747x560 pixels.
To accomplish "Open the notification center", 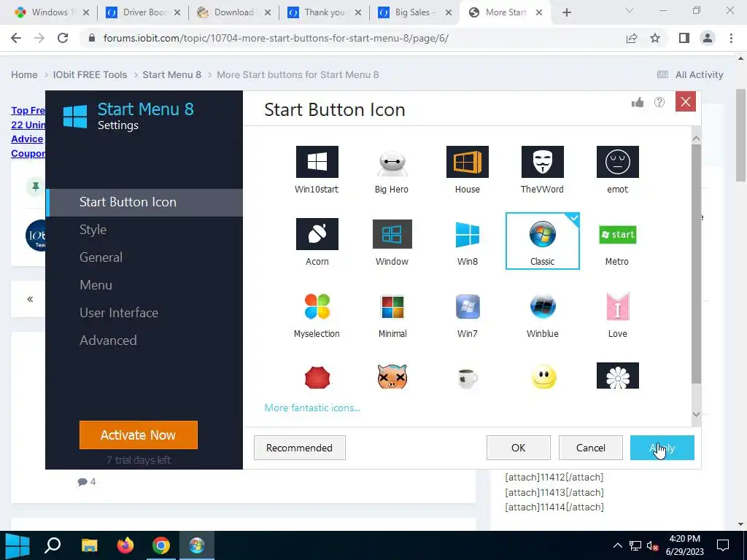I will pyautogui.click(x=723, y=545).
